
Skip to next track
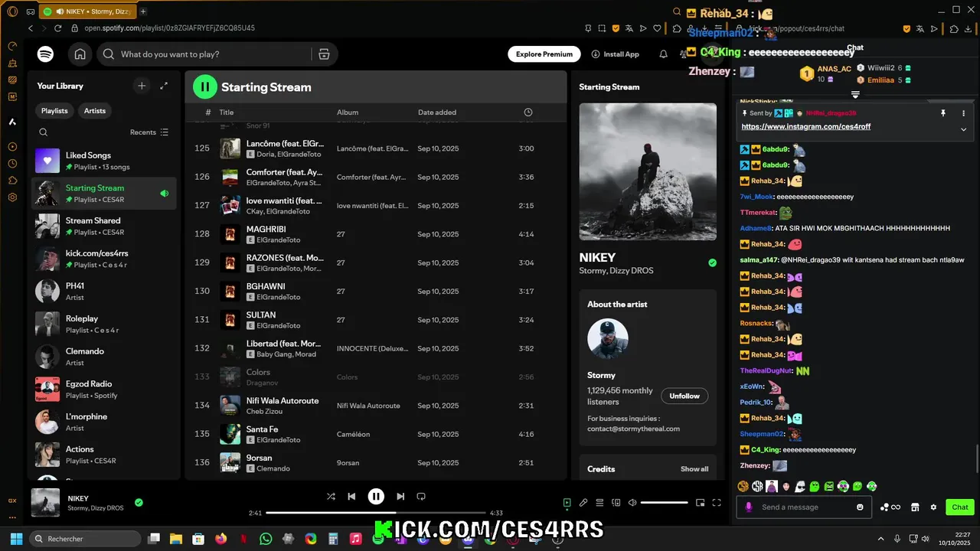click(x=400, y=497)
